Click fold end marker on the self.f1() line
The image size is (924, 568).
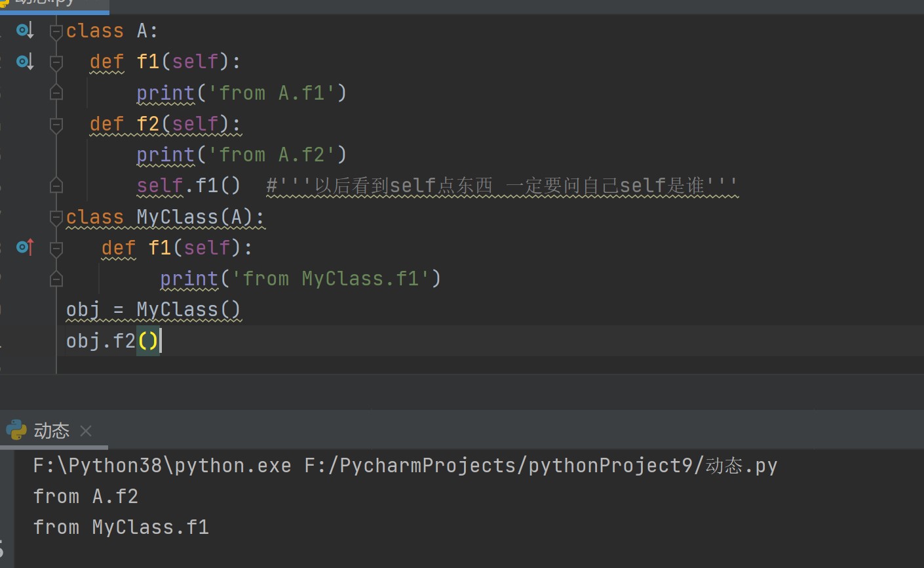56,186
